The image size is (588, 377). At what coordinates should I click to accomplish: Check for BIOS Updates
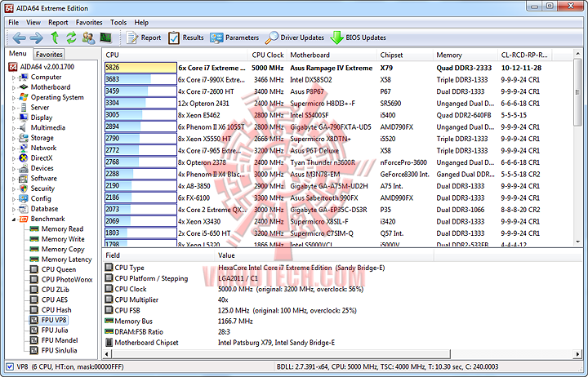359,38
